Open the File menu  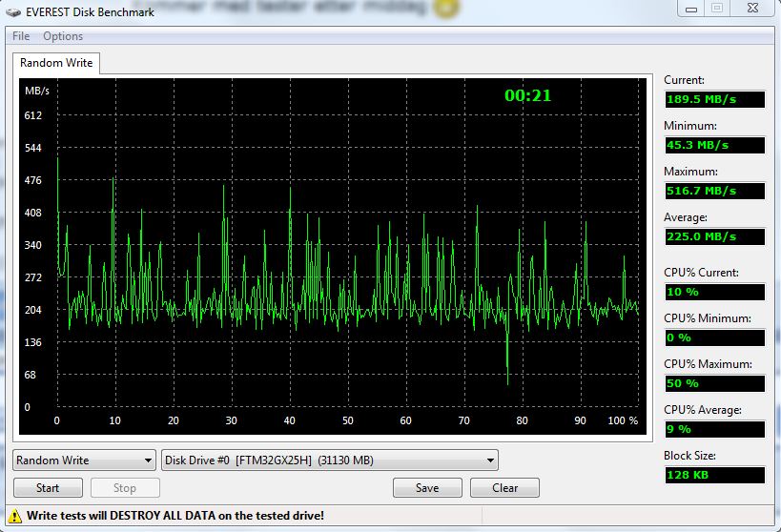click(21, 36)
